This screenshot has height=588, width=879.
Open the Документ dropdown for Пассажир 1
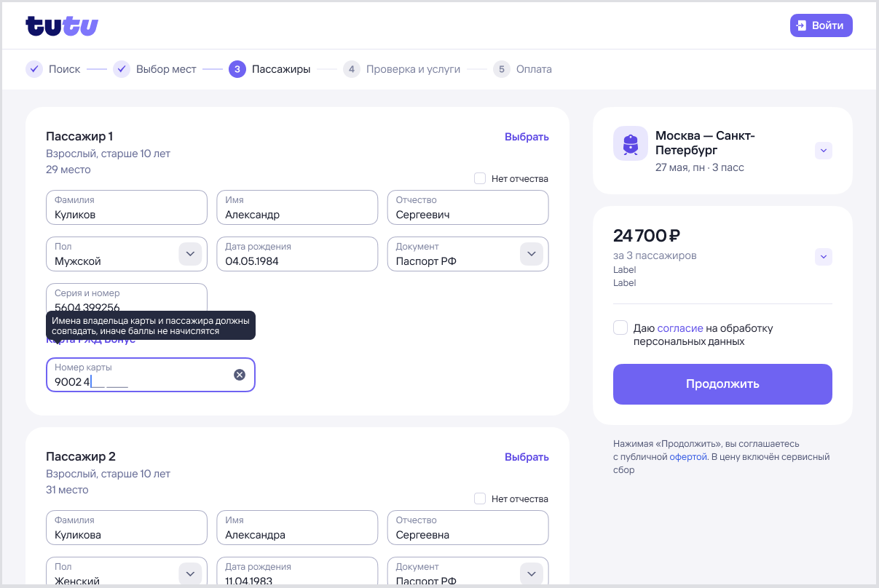click(x=531, y=254)
